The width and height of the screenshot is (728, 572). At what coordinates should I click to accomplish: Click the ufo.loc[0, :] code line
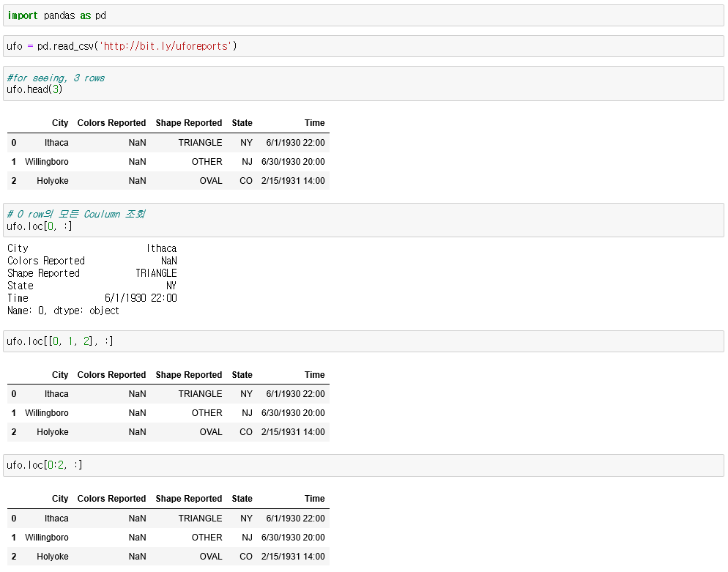coord(40,226)
